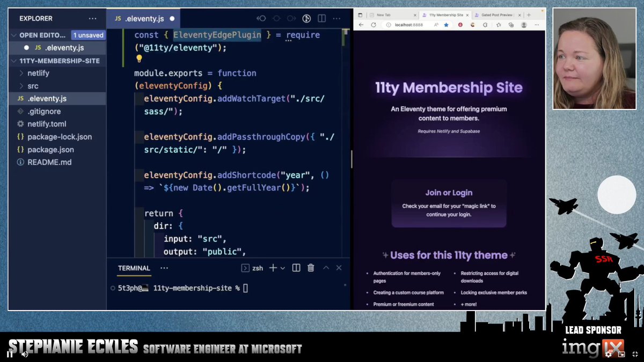Screen dimensions: 644x362
Task: Click 'Creating a custom course platform' text
Action: (408, 293)
